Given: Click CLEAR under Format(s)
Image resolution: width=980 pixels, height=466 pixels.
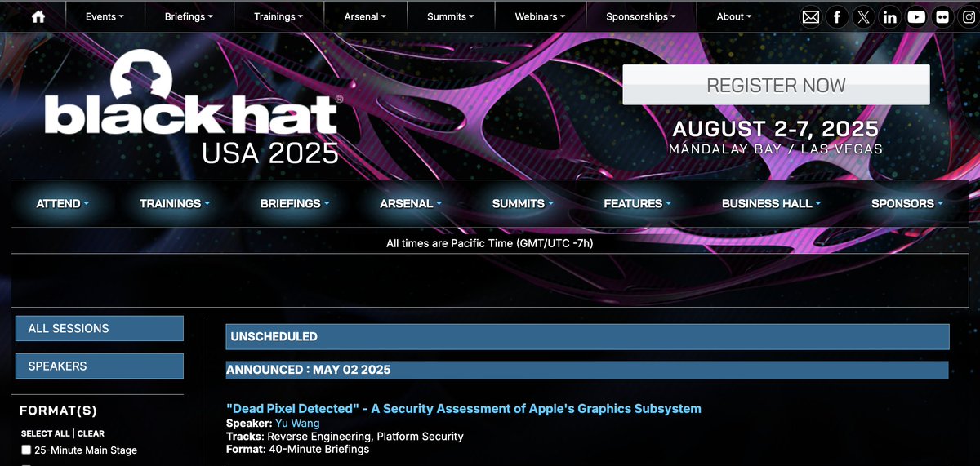Looking at the screenshot, I should [x=91, y=433].
